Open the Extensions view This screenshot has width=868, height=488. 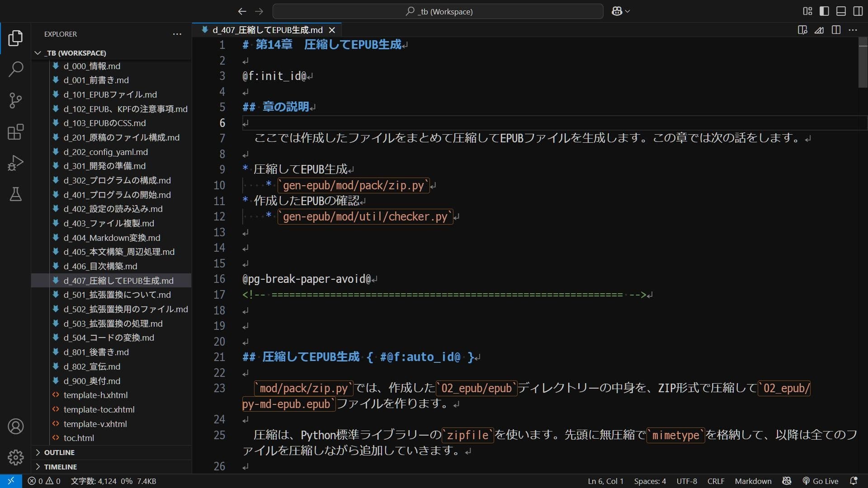coord(16,132)
